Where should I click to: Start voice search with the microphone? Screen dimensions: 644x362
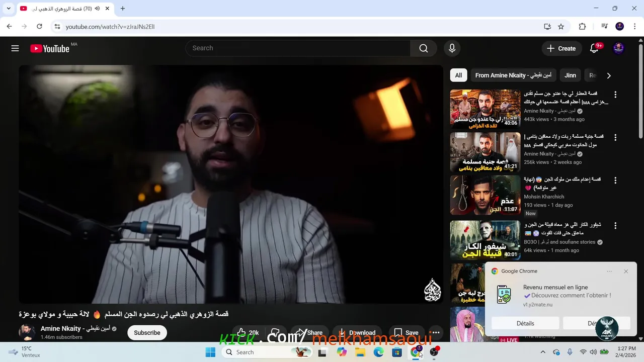452,48
